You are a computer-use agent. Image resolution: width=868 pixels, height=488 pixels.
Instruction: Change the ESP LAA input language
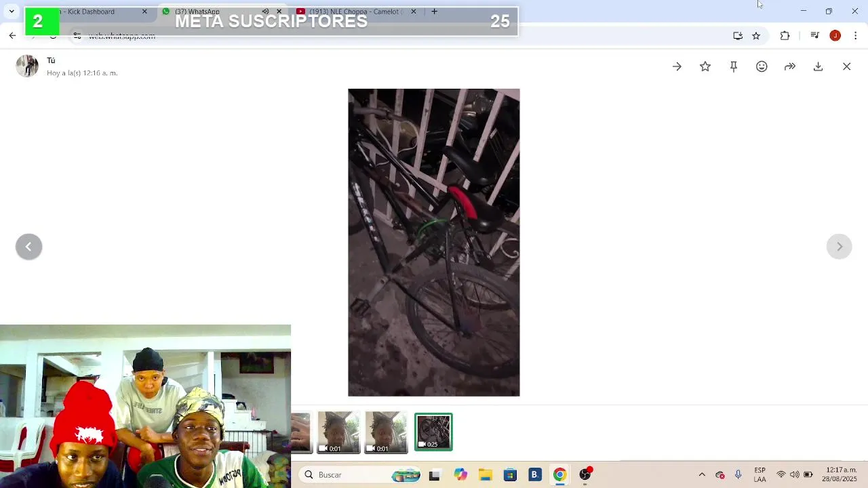[759, 475]
